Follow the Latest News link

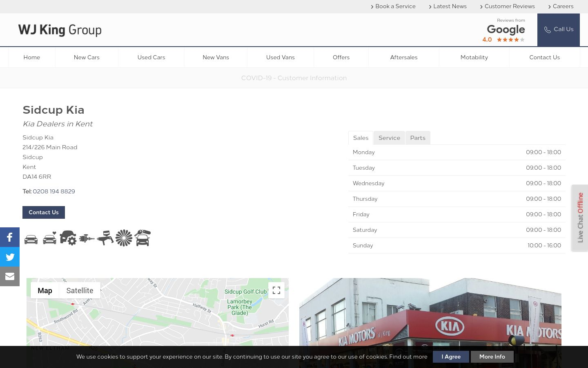coord(448,6)
